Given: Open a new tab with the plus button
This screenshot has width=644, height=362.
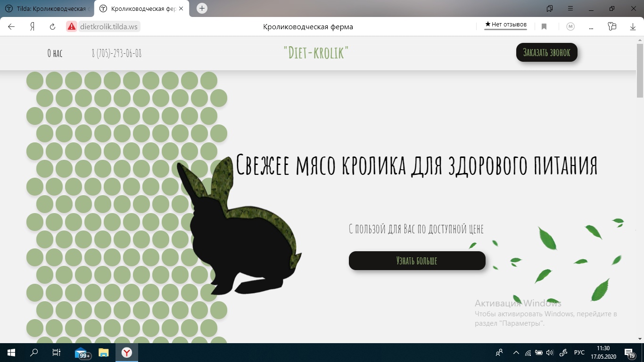Looking at the screenshot, I should [202, 8].
